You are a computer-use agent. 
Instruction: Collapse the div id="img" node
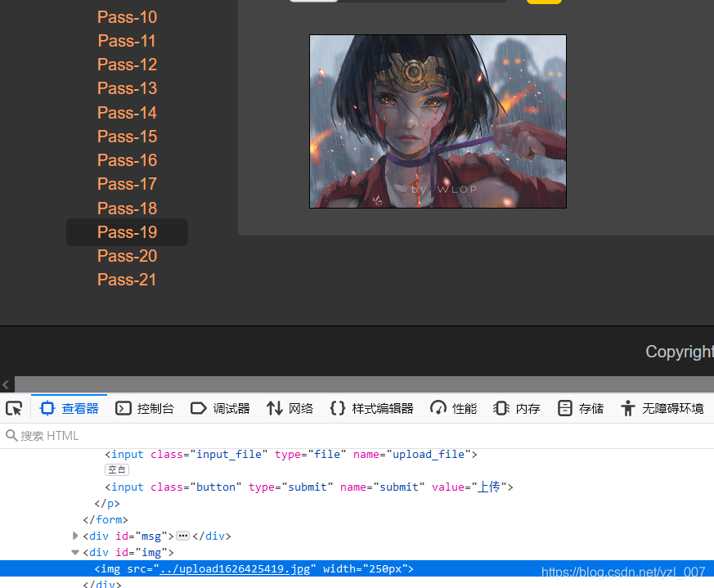[75, 552]
